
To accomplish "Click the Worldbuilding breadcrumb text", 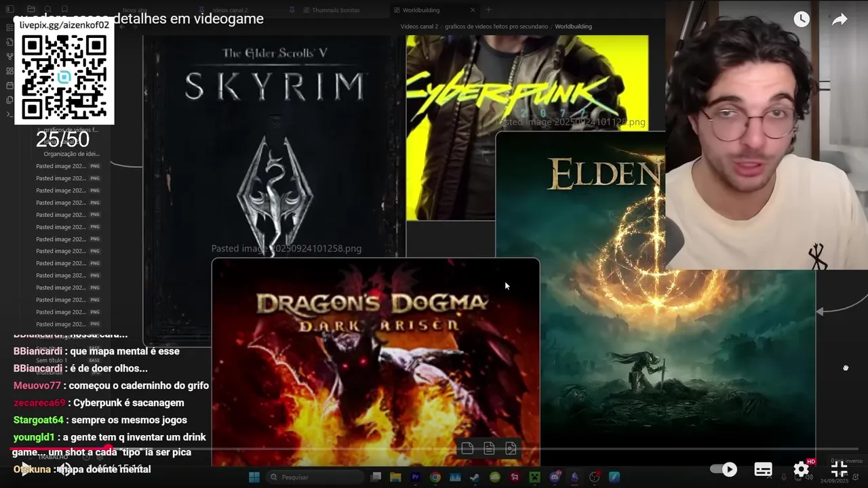I will pos(573,26).
